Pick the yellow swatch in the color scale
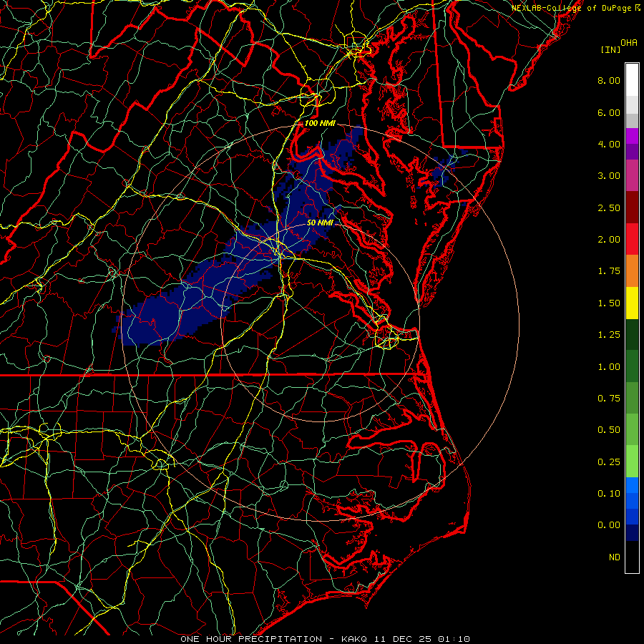The width and height of the screenshot is (644, 644). 632,303
